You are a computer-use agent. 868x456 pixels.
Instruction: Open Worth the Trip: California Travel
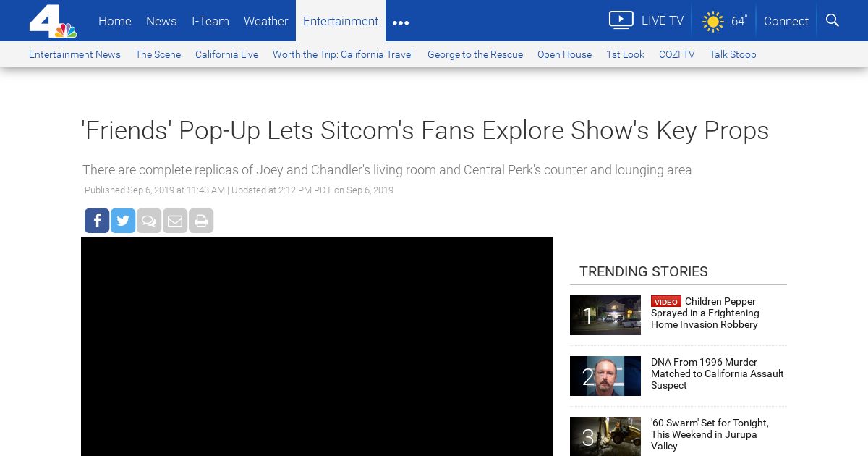(343, 54)
